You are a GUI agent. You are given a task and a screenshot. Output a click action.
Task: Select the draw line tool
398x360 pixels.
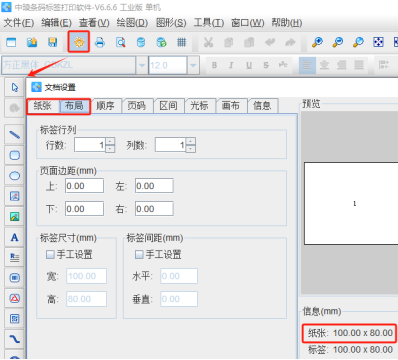[15, 135]
